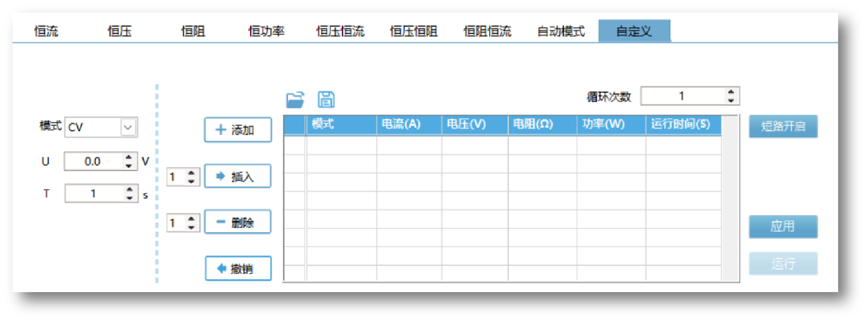868x322 pixels.
Task: Select the 恒压恒阻 tab
Action: coord(413,31)
